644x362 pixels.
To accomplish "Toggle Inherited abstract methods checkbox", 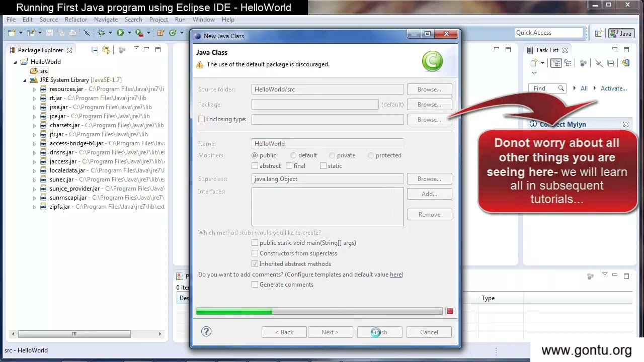I will [x=255, y=264].
